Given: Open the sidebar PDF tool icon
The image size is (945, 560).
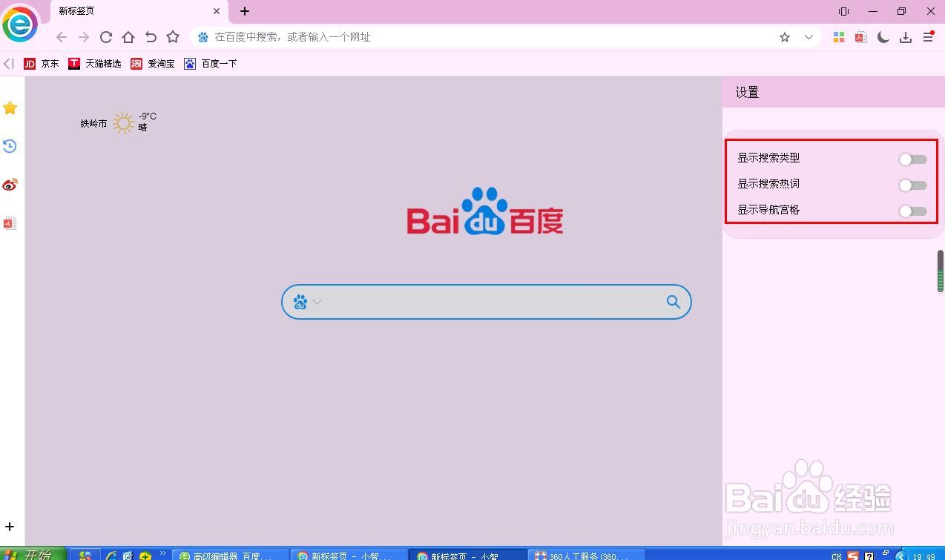Looking at the screenshot, I should tap(10, 223).
